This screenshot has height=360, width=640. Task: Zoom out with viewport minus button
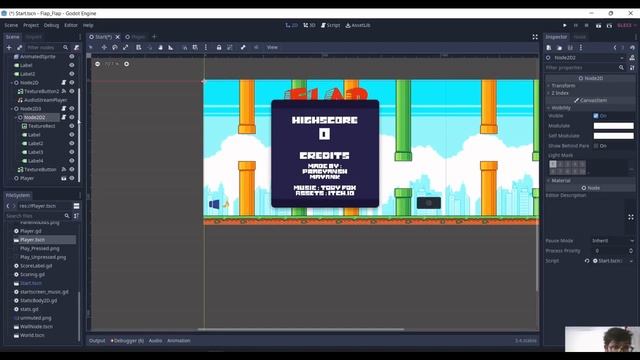98,64
